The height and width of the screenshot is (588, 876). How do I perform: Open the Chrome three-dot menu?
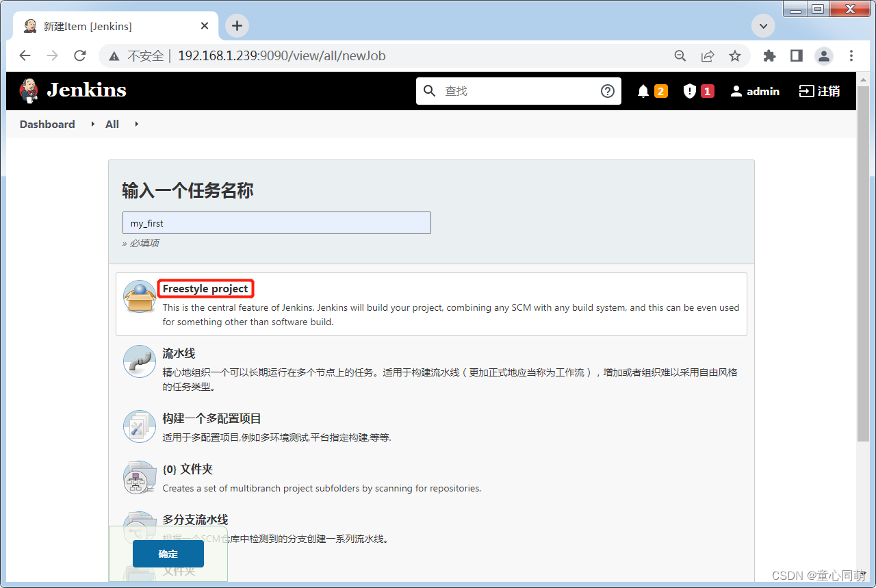[x=851, y=55]
